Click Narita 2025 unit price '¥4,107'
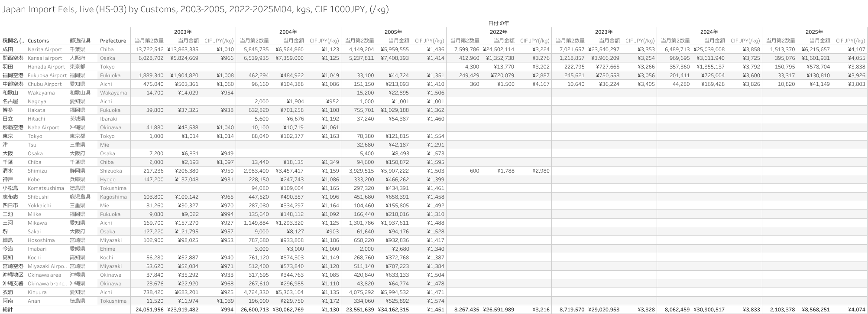 (856, 49)
